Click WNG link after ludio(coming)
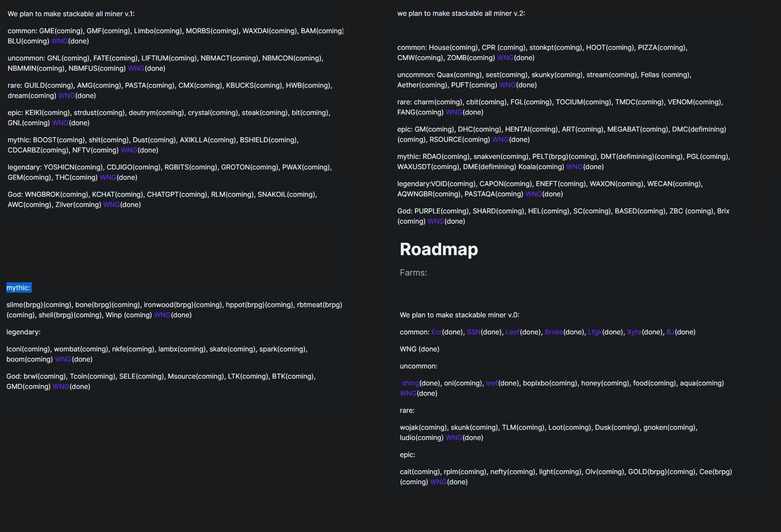This screenshot has width=781, height=532. (454, 438)
